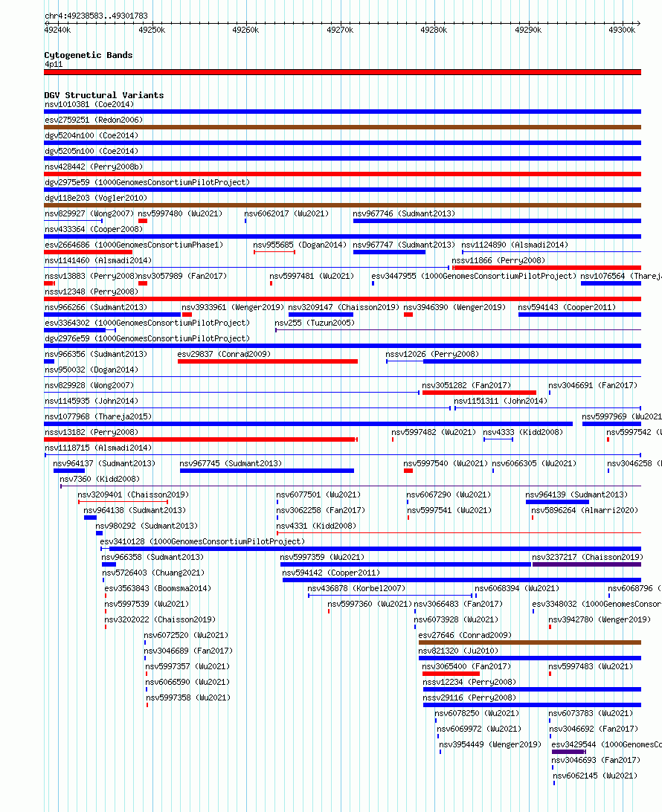Select nsv594143 (Cooper2011) label

point(568,307)
